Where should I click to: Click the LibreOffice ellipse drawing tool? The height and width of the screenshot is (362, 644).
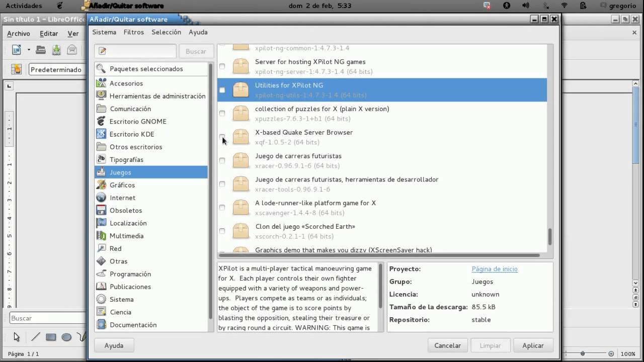pos(66,337)
